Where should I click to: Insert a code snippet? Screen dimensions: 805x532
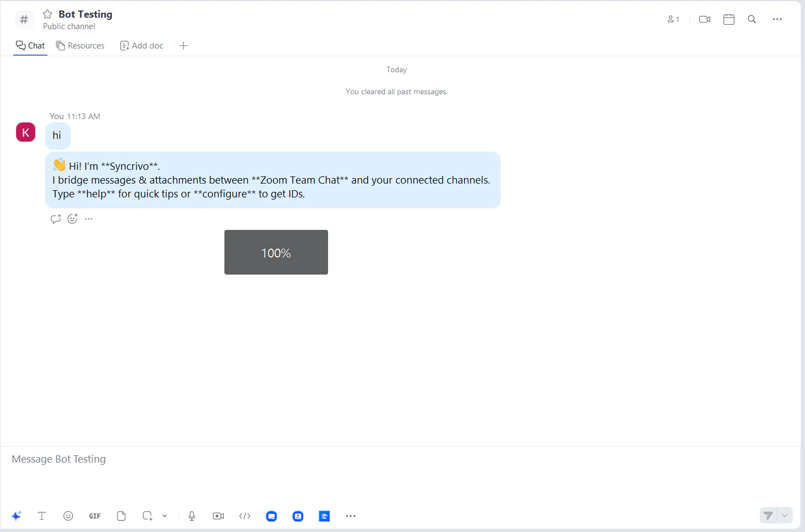[245, 516]
